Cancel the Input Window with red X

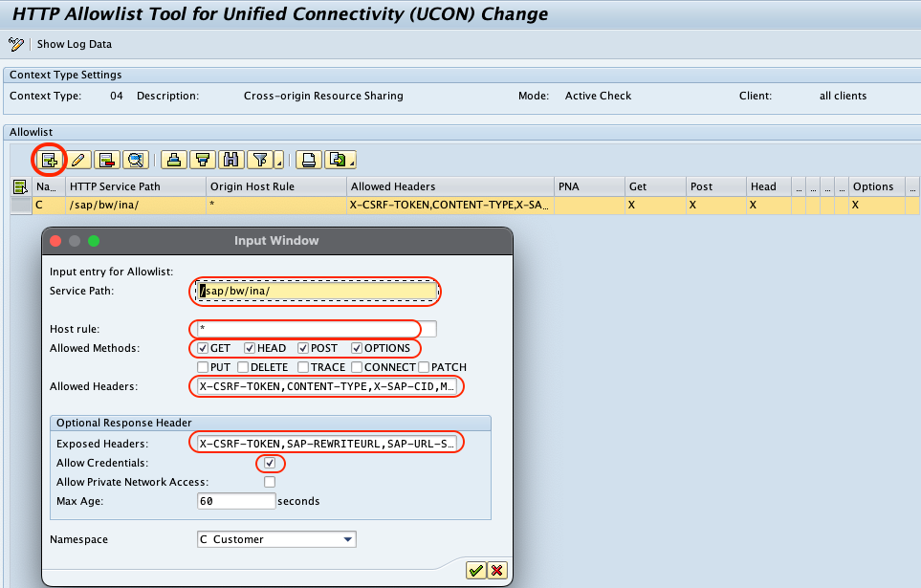(x=497, y=571)
